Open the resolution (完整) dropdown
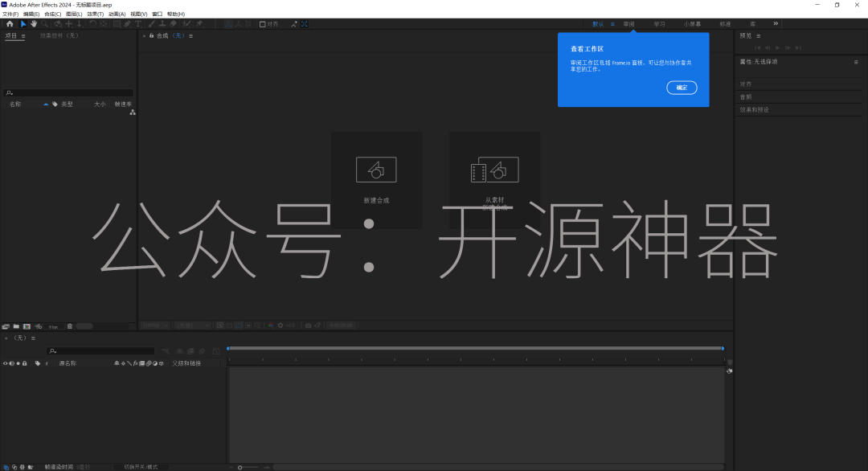Image resolution: width=868 pixels, height=471 pixels. 192,326
